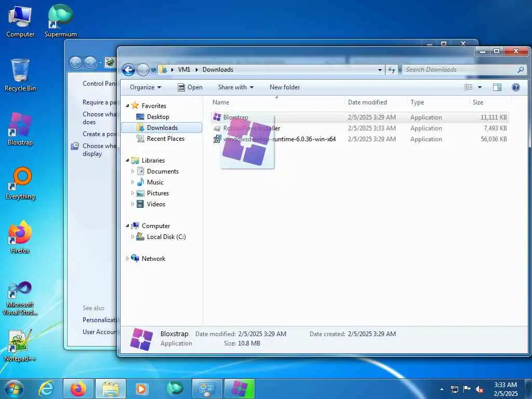Select the Everything desktop shortcut
This screenshot has height=399, width=532.
point(20,183)
